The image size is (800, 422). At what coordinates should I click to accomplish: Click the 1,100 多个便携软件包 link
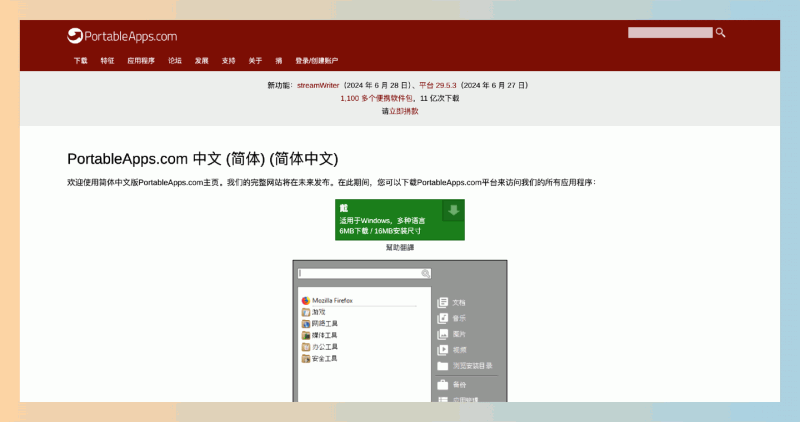(377, 98)
